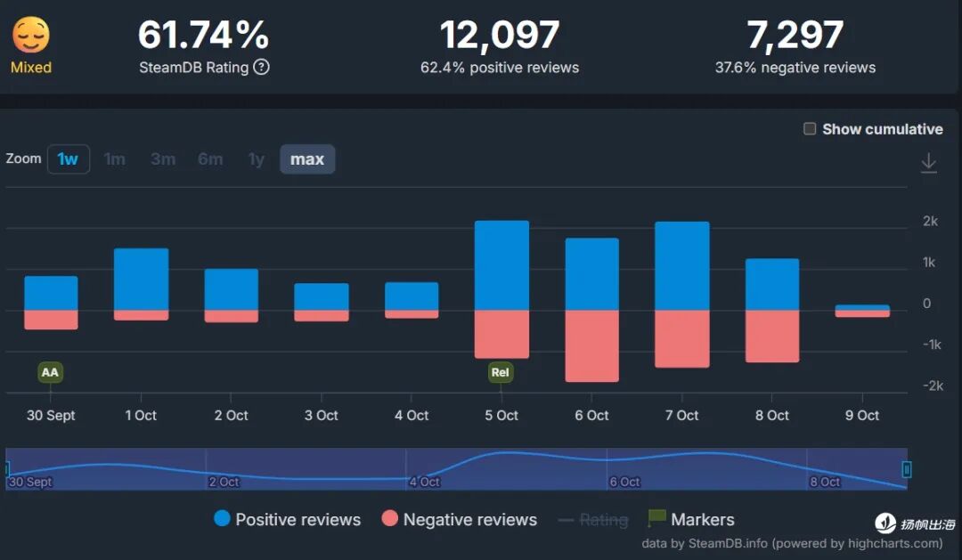Click the Rel release marker on 5 Oct
962x560 pixels.
click(x=501, y=372)
